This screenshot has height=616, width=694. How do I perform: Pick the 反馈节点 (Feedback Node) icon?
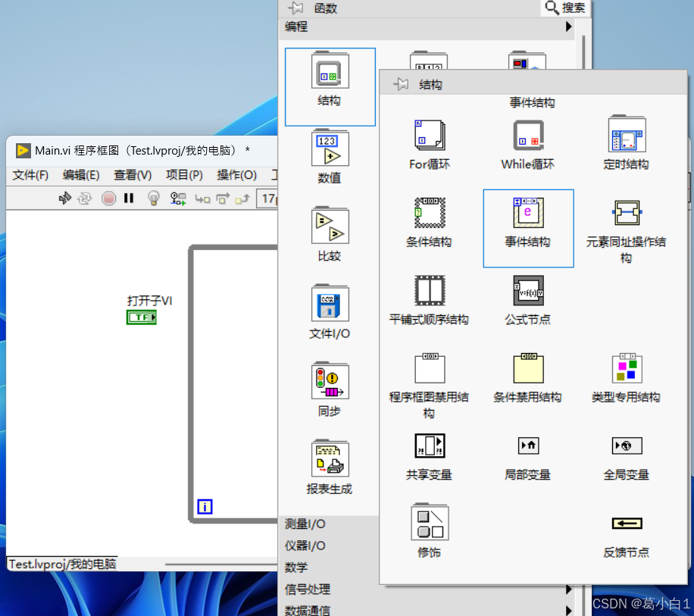tap(627, 523)
